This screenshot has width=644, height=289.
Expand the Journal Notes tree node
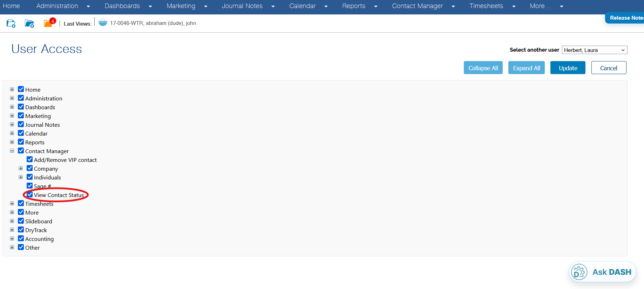(12, 124)
